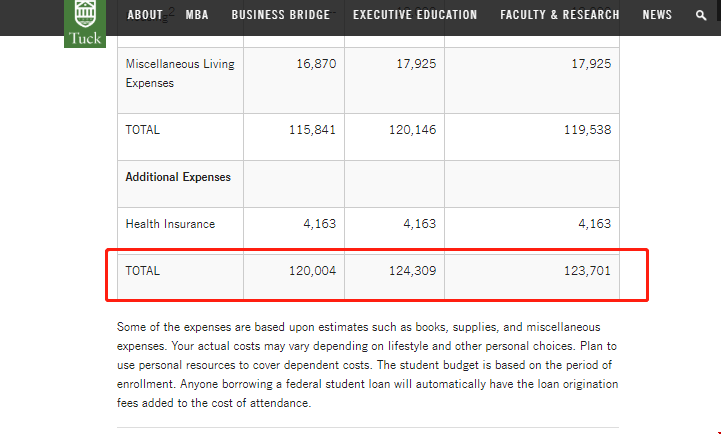The image size is (721, 434).
Task: Open the search magnifier icon
Action: [x=701, y=16]
